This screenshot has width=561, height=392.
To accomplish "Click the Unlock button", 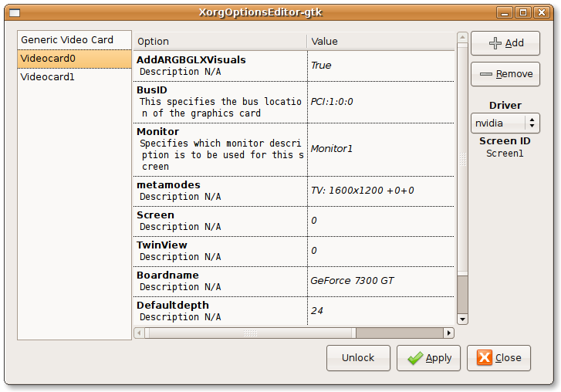I will tap(358, 358).
